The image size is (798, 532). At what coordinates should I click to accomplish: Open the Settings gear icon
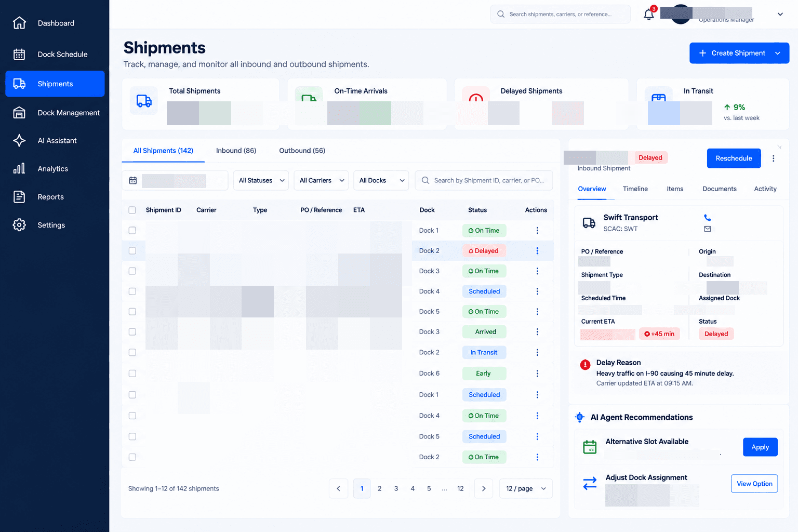pyautogui.click(x=19, y=225)
